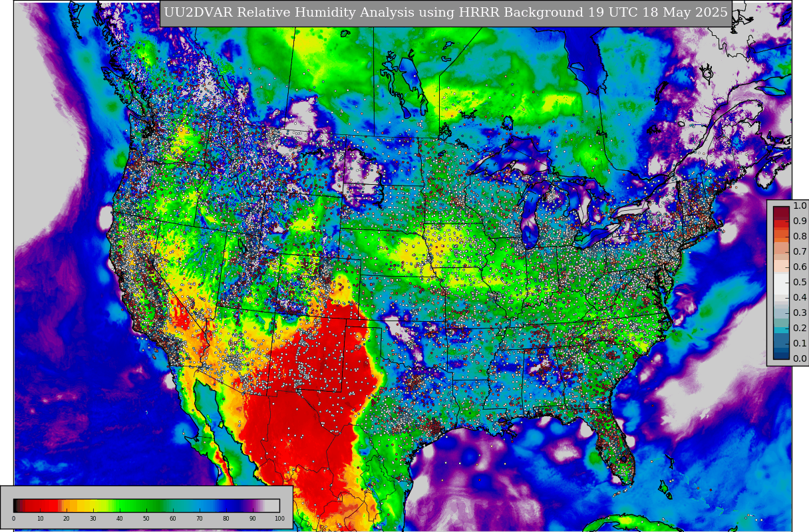Select the 0.8 label on vertical colorbar

click(800, 237)
